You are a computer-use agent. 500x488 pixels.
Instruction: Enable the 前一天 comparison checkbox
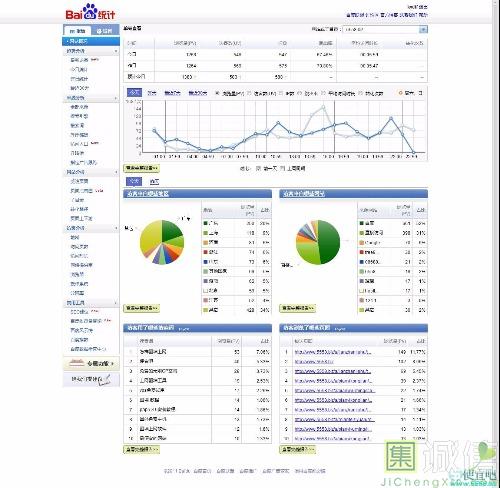pyautogui.click(x=258, y=168)
